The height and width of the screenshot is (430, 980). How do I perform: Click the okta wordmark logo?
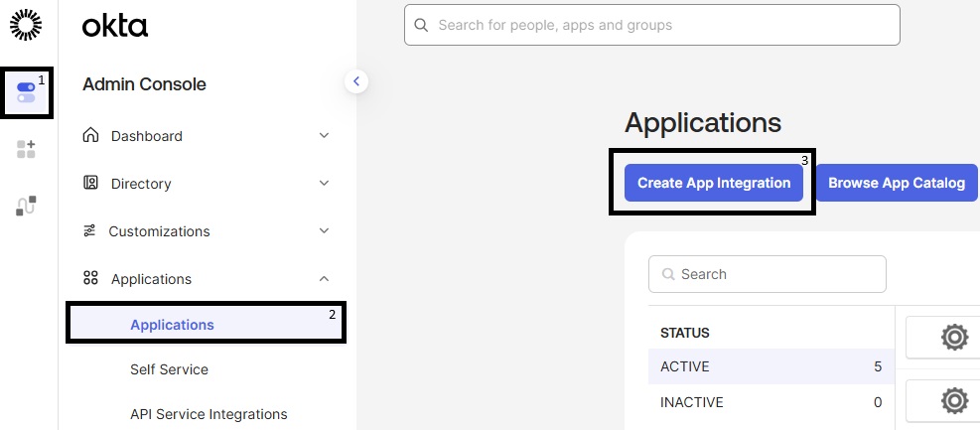pyautogui.click(x=115, y=26)
